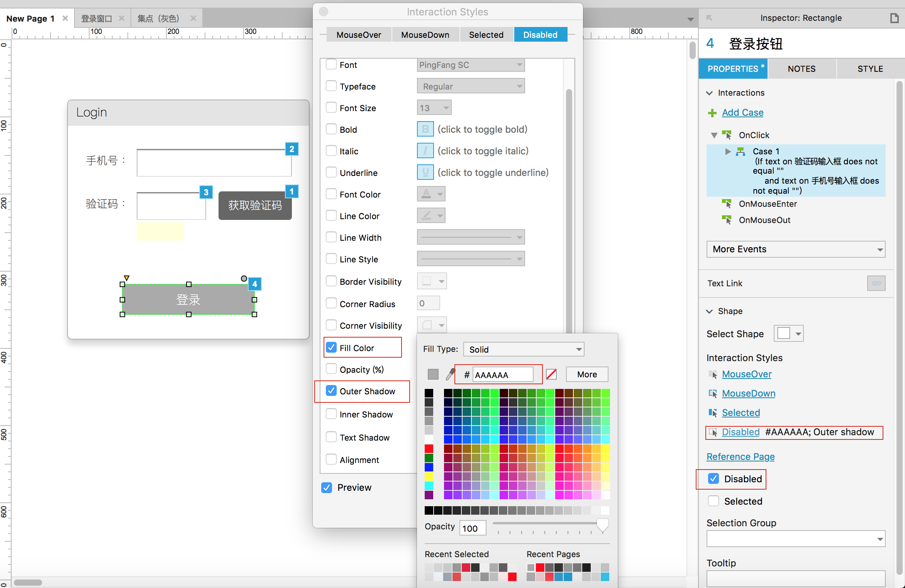
Task: Check the Selected checkbox in Inspector
Action: (x=713, y=501)
